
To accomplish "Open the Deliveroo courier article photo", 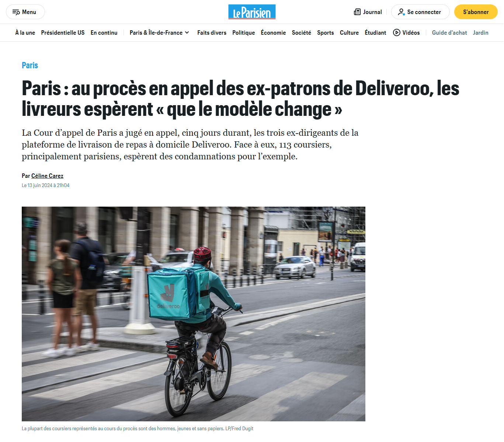I will (194, 314).
